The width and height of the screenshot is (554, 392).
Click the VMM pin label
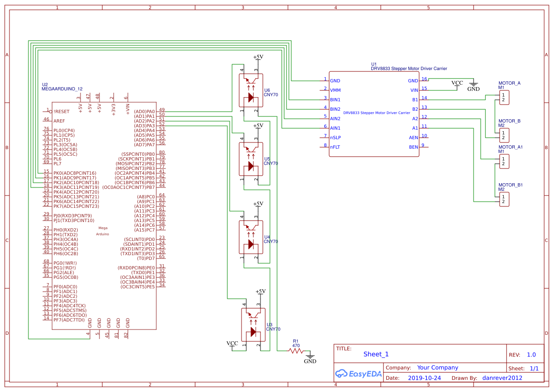(x=335, y=90)
